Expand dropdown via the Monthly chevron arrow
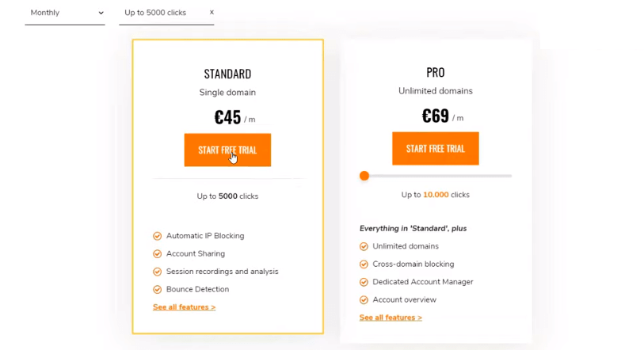 tap(101, 13)
